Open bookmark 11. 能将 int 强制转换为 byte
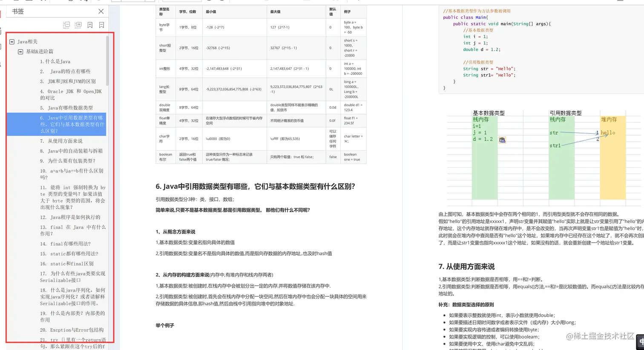 click(x=73, y=197)
